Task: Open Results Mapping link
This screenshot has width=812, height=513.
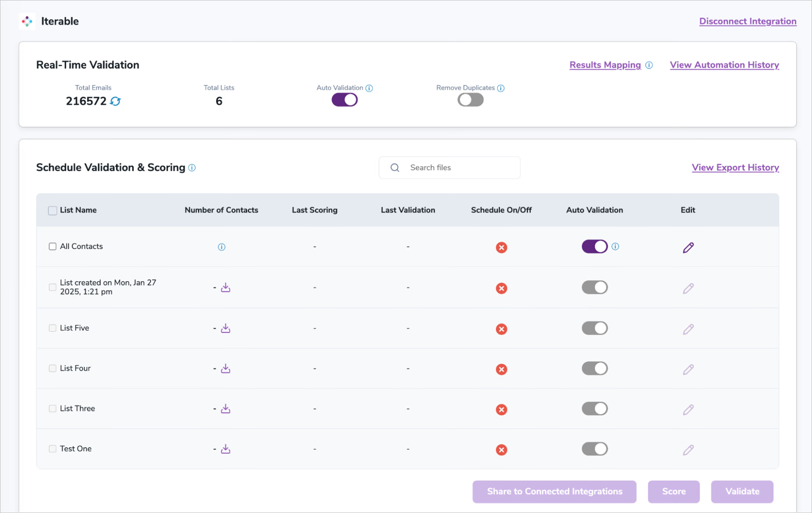Action: 605,65
